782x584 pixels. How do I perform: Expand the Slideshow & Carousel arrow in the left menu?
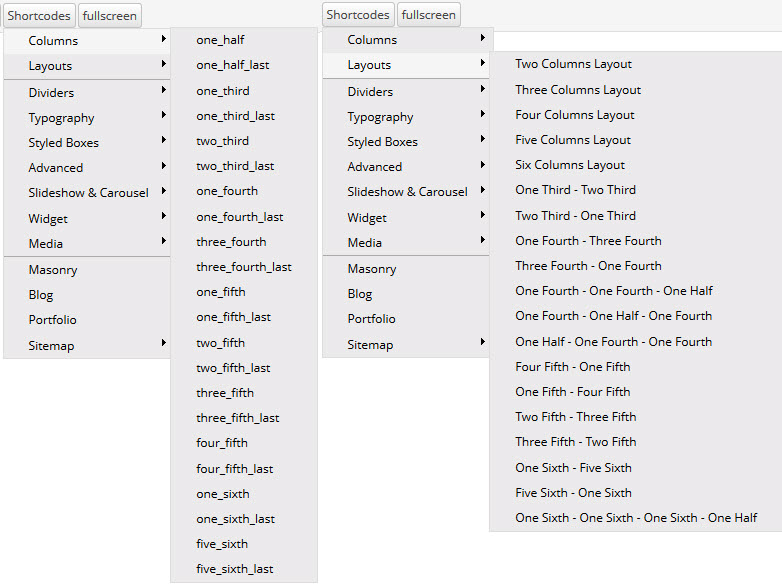pyautogui.click(x=163, y=192)
